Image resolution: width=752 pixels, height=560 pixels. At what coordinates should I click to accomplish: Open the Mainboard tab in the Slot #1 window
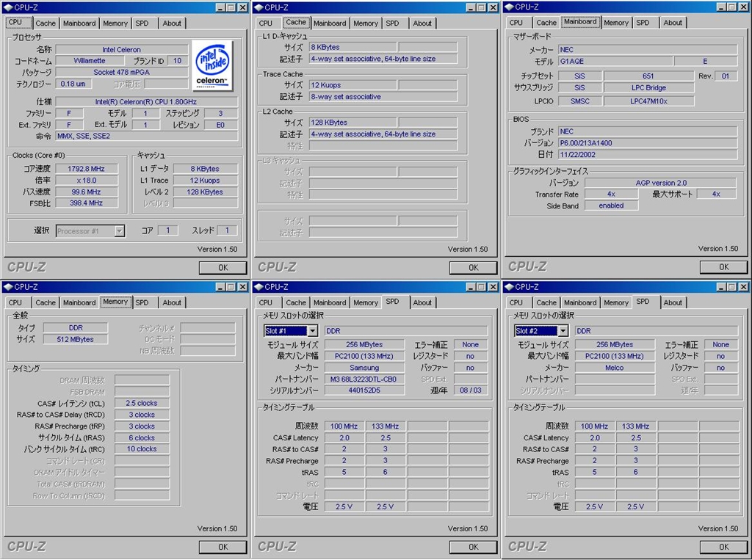(330, 302)
